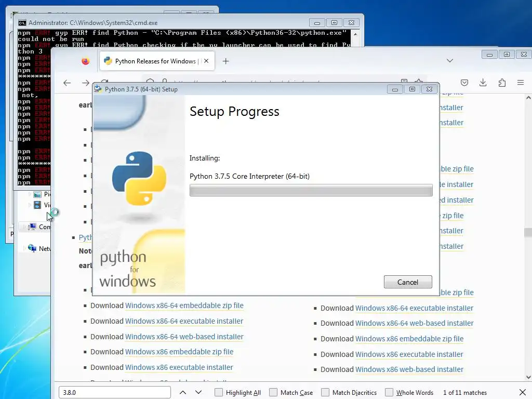
Task: Open left column x86 executable installer link
Action: pyautogui.click(x=179, y=367)
